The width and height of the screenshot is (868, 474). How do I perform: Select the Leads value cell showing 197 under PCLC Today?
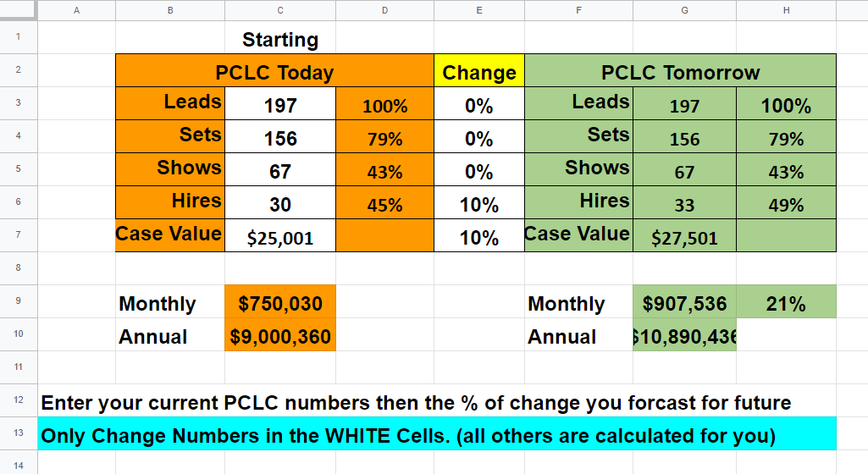click(x=280, y=105)
